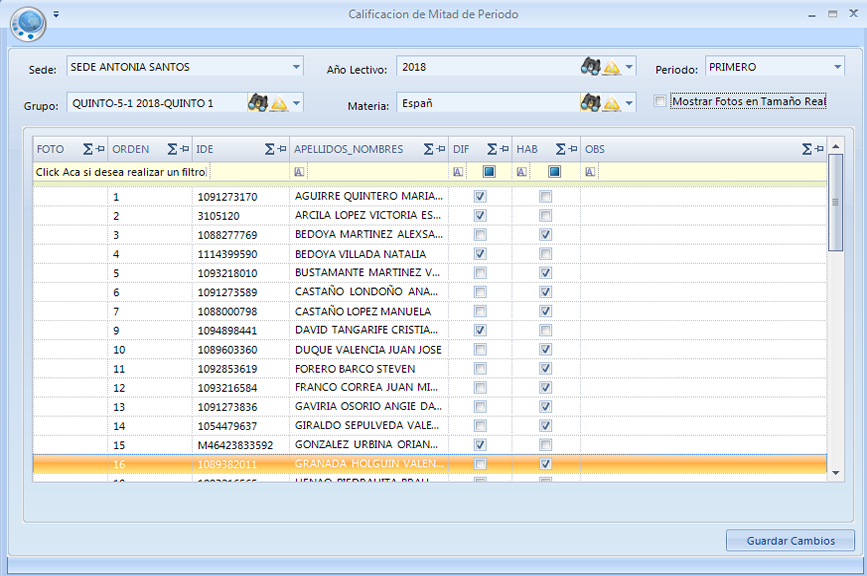Toggle DIF checkbox for FORERO BARCO STEVEN

(481, 369)
